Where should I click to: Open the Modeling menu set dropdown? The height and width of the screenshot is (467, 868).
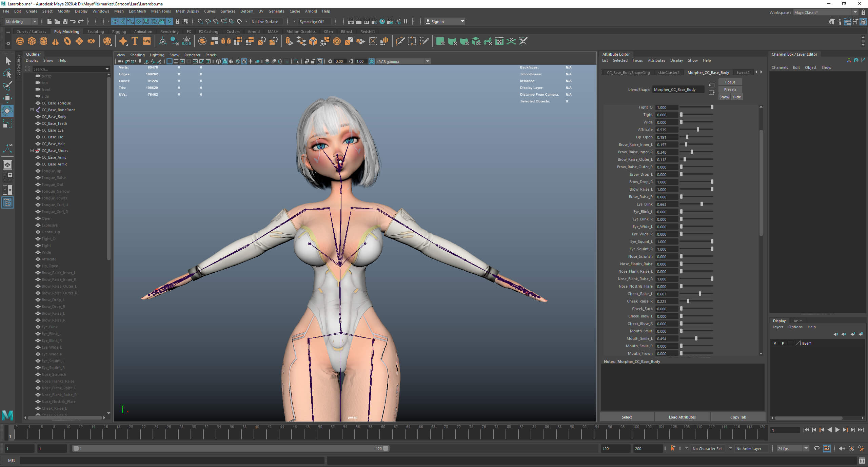coord(21,22)
